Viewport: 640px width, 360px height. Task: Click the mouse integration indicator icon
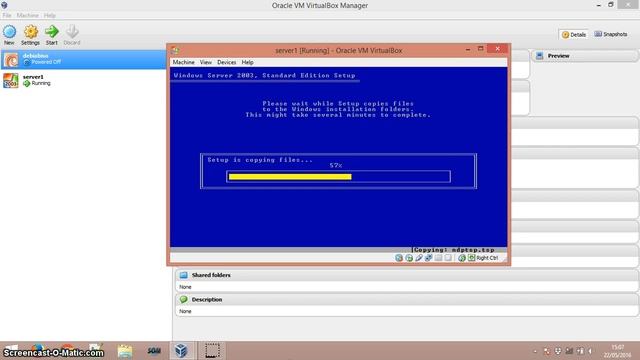tap(462, 258)
